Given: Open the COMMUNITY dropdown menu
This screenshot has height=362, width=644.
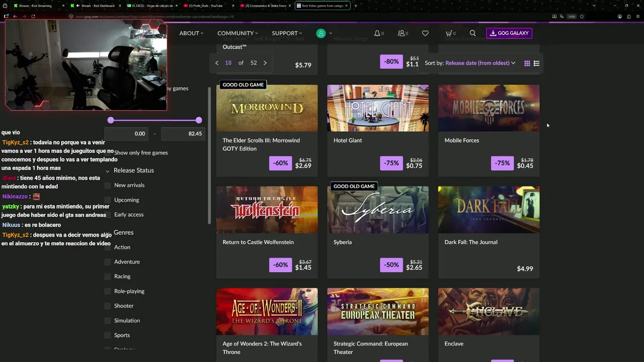Looking at the screenshot, I should tap(237, 33).
